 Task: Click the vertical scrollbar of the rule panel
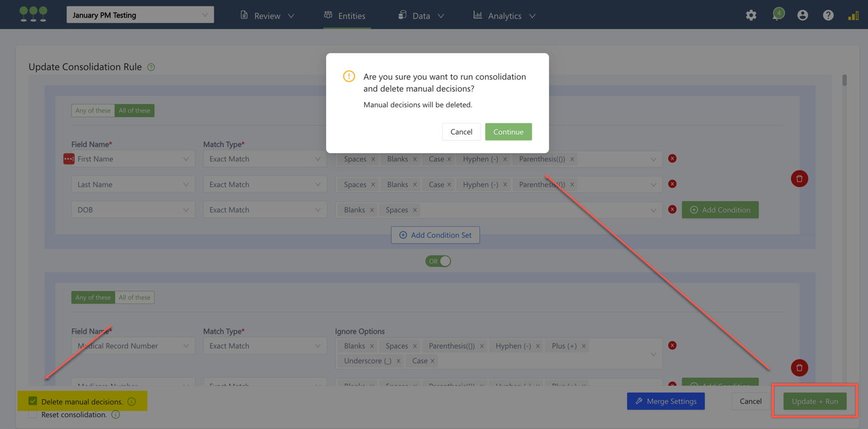coord(844,80)
